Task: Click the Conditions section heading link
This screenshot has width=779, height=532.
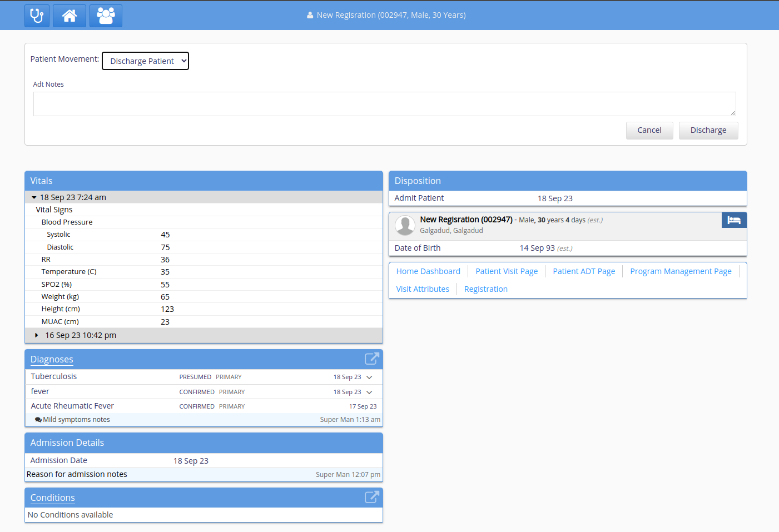Action: pyautogui.click(x=52, y=498)
